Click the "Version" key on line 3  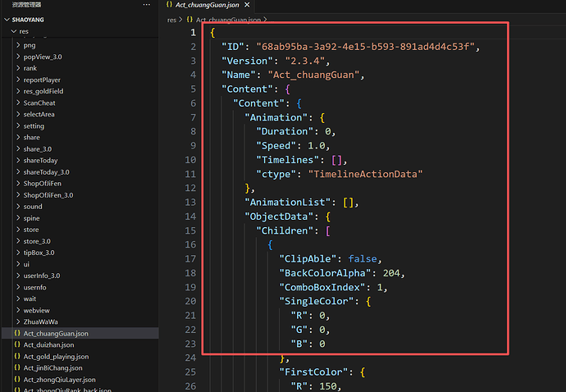tap(247, 61)
